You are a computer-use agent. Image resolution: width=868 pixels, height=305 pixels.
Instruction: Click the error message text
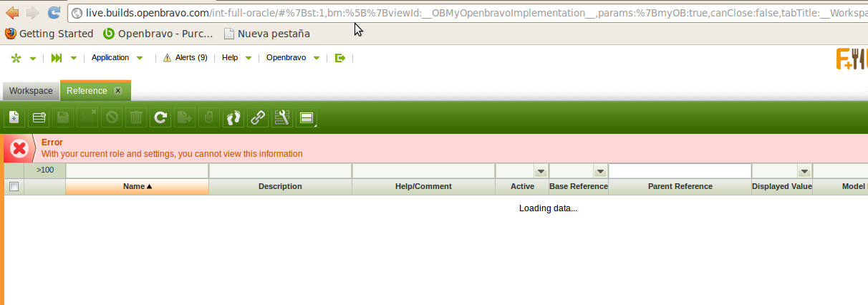point(172,154)
